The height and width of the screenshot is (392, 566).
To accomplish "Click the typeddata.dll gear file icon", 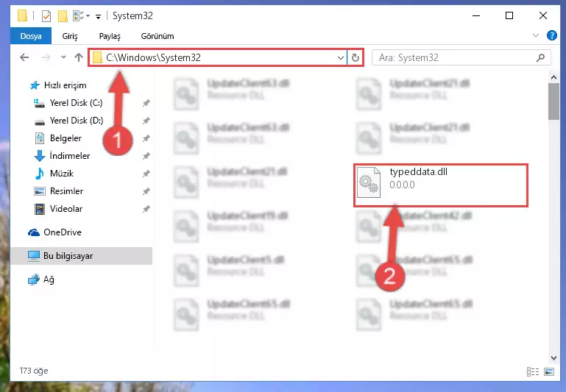I will (369, 183).
